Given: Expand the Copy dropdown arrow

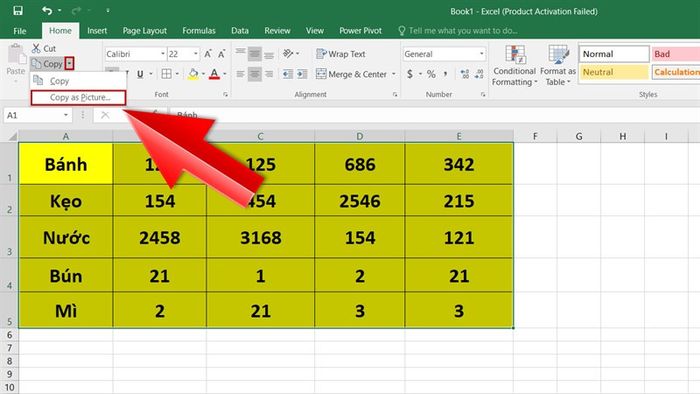Looking at the screenshot, I should 69,64.
